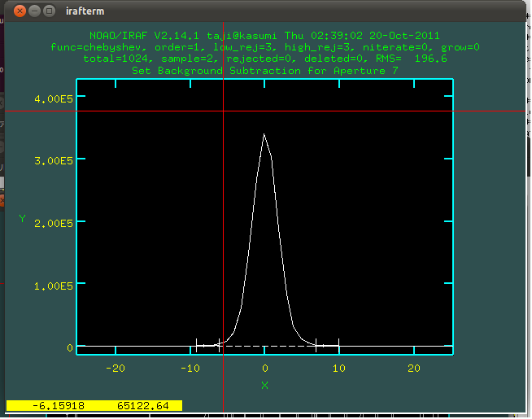The height and width of the screenshot is (419, 532).
Task: Click the dashed fitted background line
Action: (268, 346)
